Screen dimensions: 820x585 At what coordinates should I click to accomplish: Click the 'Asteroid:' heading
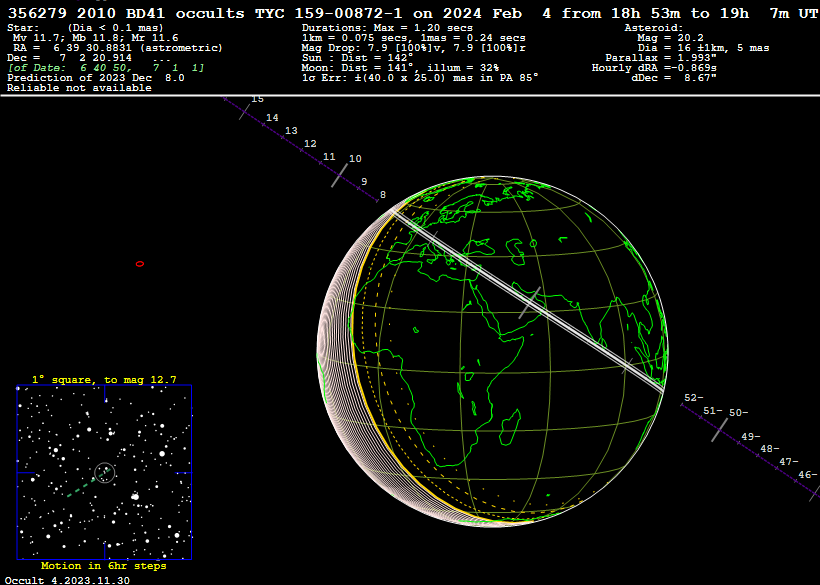654,28
